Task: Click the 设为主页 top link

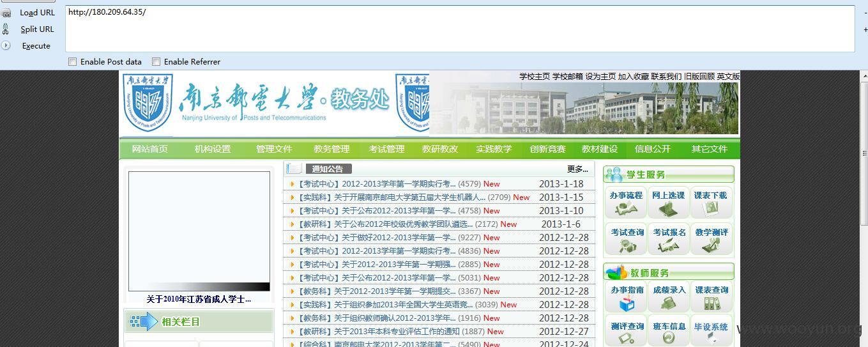Action: pyautogui.click(x=600, y=76)
